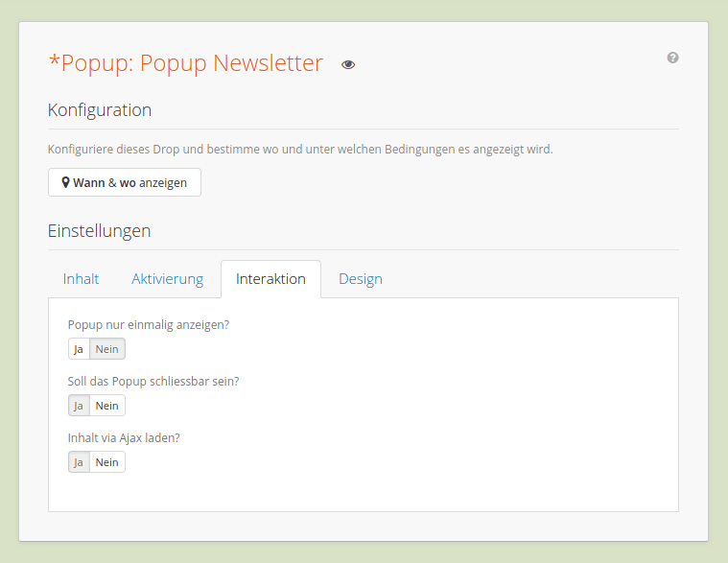Click the Popup nur einmalig anzeigen label
The height and width of the screenshot is (563, 728).
tap(149, 325)
